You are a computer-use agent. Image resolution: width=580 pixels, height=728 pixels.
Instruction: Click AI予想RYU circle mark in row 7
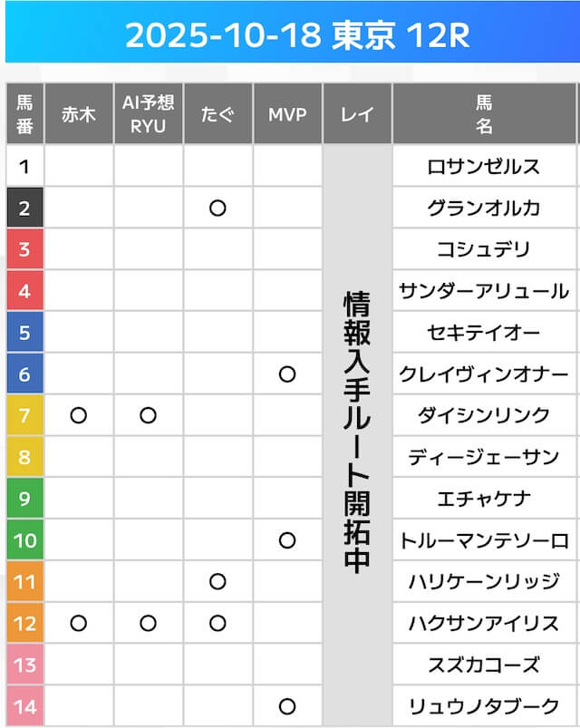tap(148, 415)
